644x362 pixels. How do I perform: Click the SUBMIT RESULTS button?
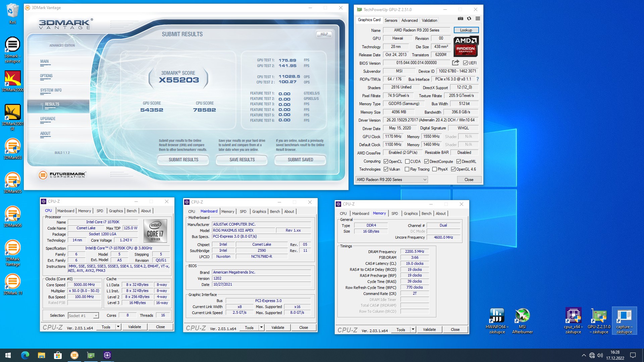(183, 160)
